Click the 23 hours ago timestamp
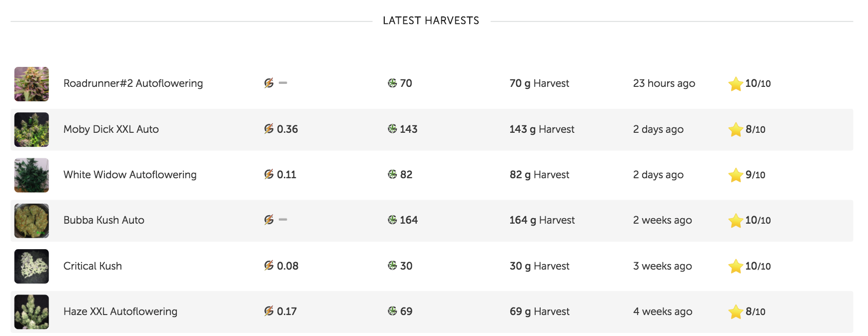This screenshot has width=868, height=336. 664,83
